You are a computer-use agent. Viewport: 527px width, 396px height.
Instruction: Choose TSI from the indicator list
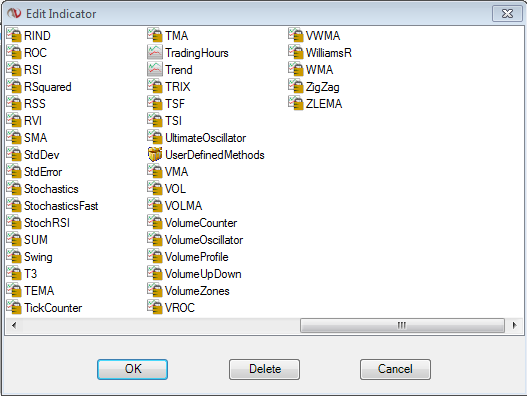tap(173, 121)
